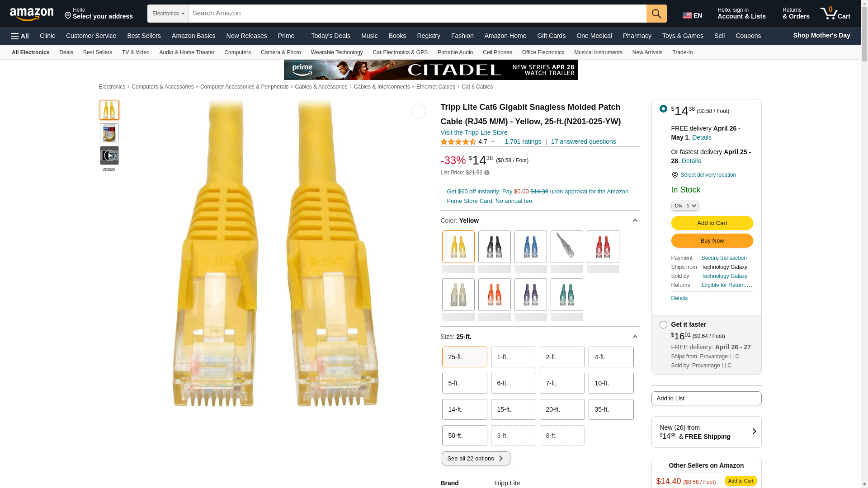Open Cell Phones in the electronics subnav
868x488 pixels.
coord(497,52)
